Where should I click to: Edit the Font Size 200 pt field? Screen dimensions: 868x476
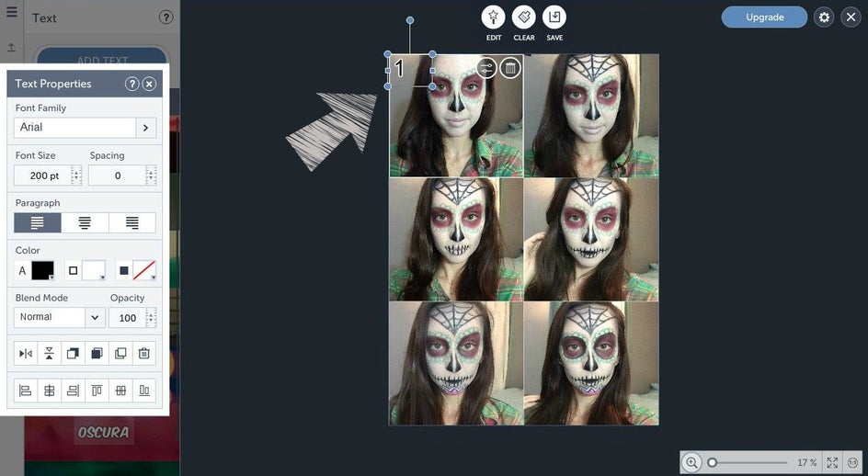click(x=42, y=176)
